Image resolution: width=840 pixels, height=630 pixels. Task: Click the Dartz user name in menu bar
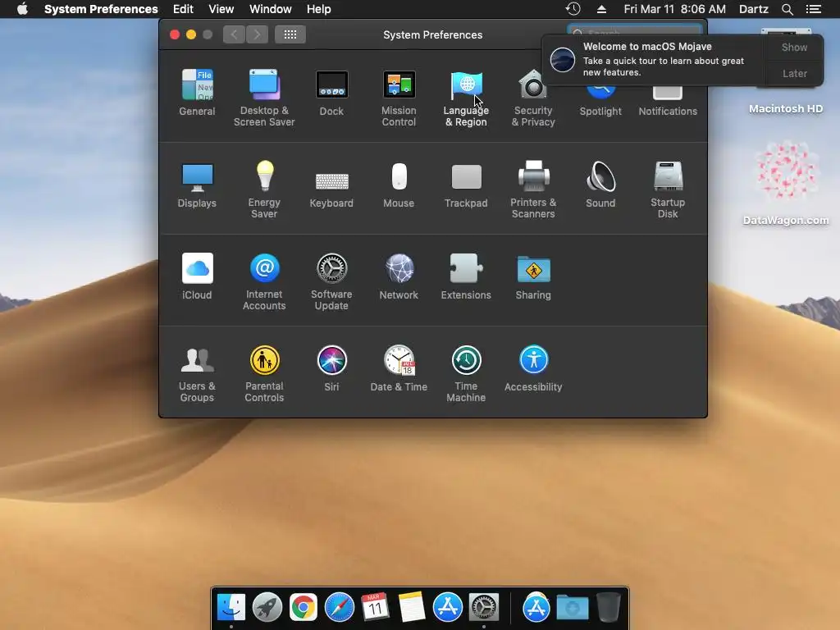pos(753,9)
